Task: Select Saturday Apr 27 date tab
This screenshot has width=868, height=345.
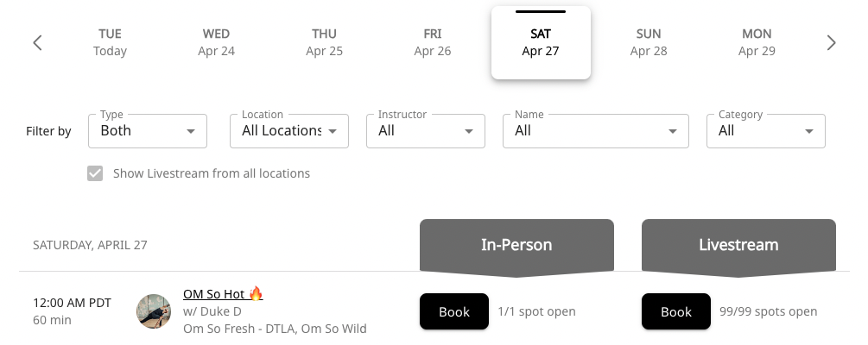Action: click(541, 42)
